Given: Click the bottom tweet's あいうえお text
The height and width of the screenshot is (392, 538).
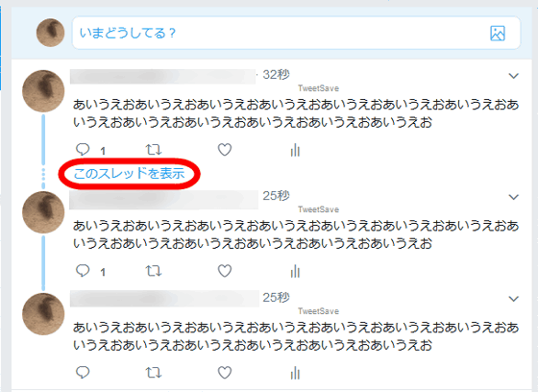Looking at the screenshot, I should coord(296,336).
